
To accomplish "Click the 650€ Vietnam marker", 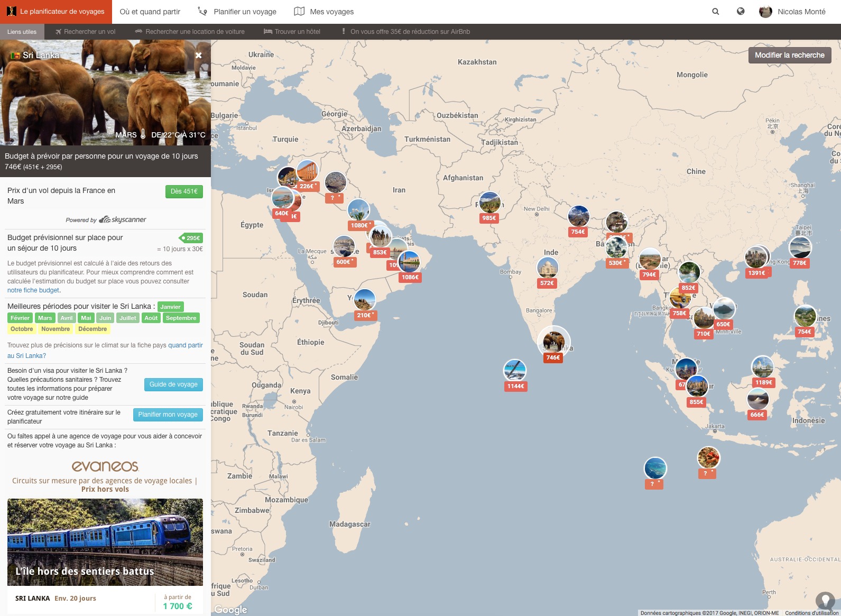I will [724, 313].
